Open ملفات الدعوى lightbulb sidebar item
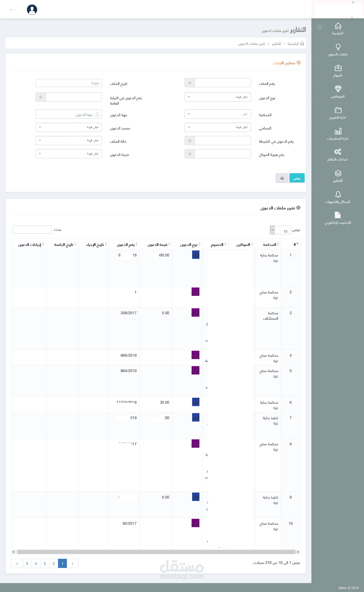 click(338, 50)
